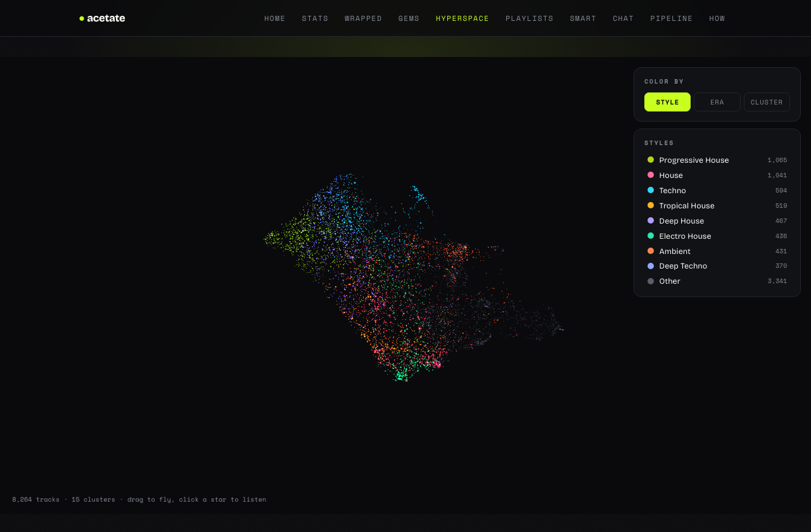Select the Deep House style label
811x532 pixels.
(682, 221)
